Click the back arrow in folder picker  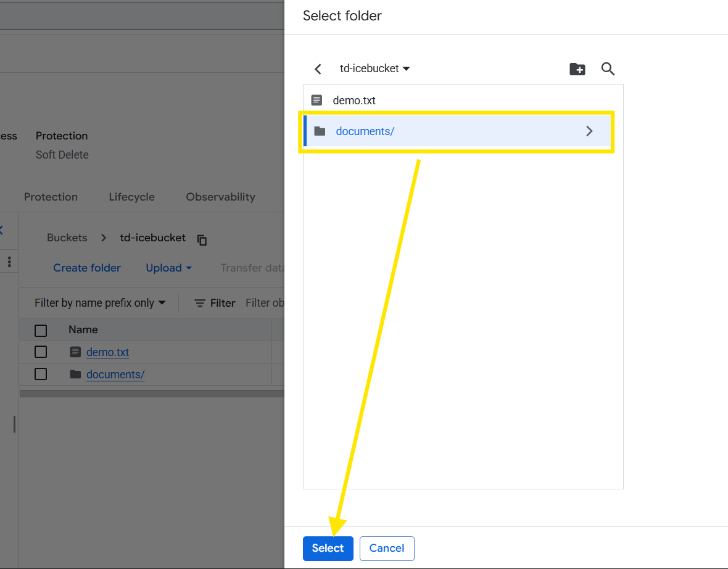[x=318, y=69]
